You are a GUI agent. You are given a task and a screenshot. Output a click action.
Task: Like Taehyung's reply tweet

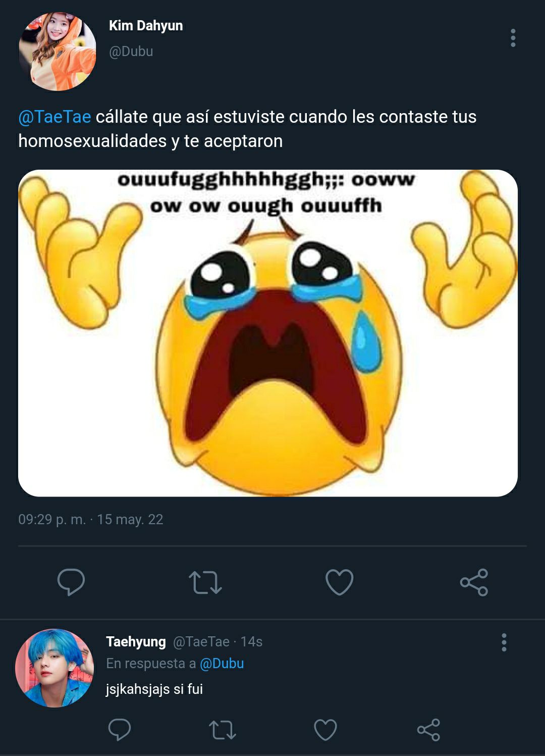(x=325, y=730)
